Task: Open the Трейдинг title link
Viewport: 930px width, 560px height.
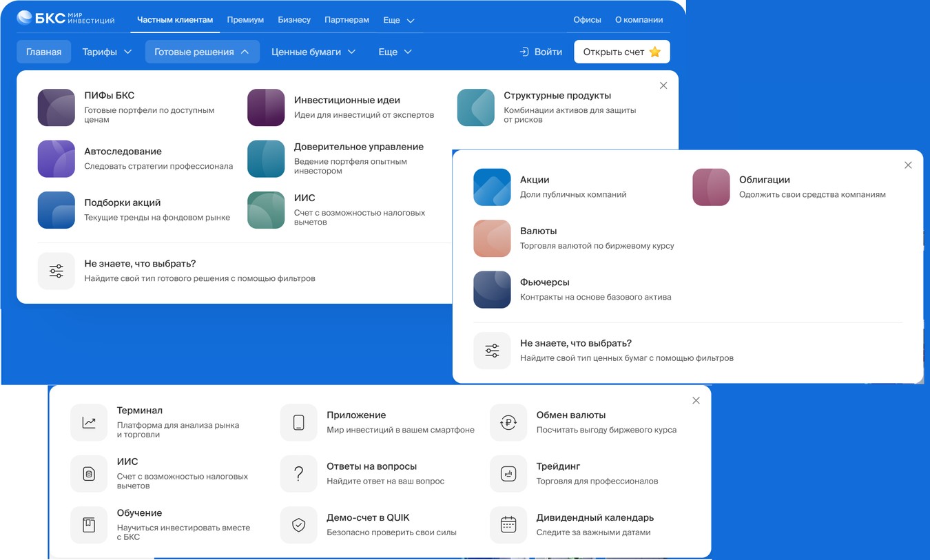Action: tap(559, 466)
